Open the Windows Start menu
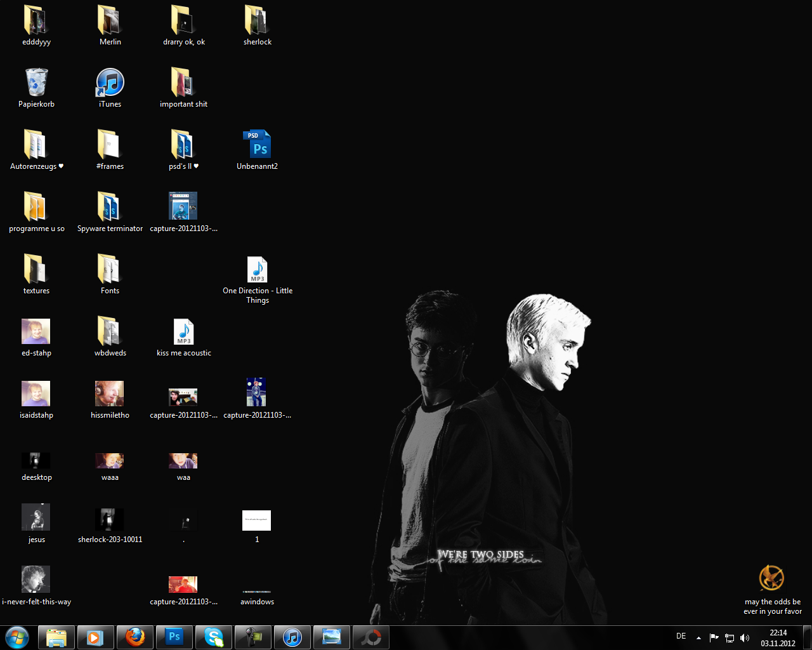The image size is (812, 650). (x=17, y=637)
